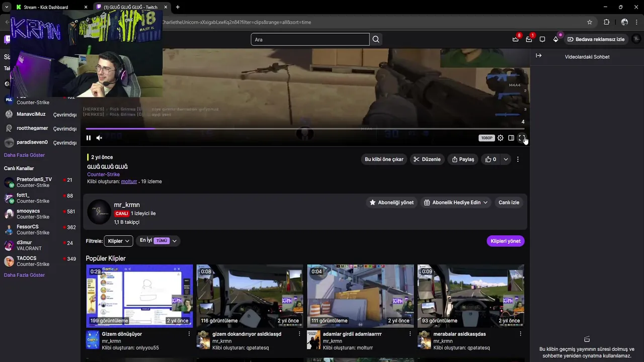644x362 pixels.
Task: Open options for Gizem dönüşüyor clip
Action: pyautogui.click(x=189, y=334)
